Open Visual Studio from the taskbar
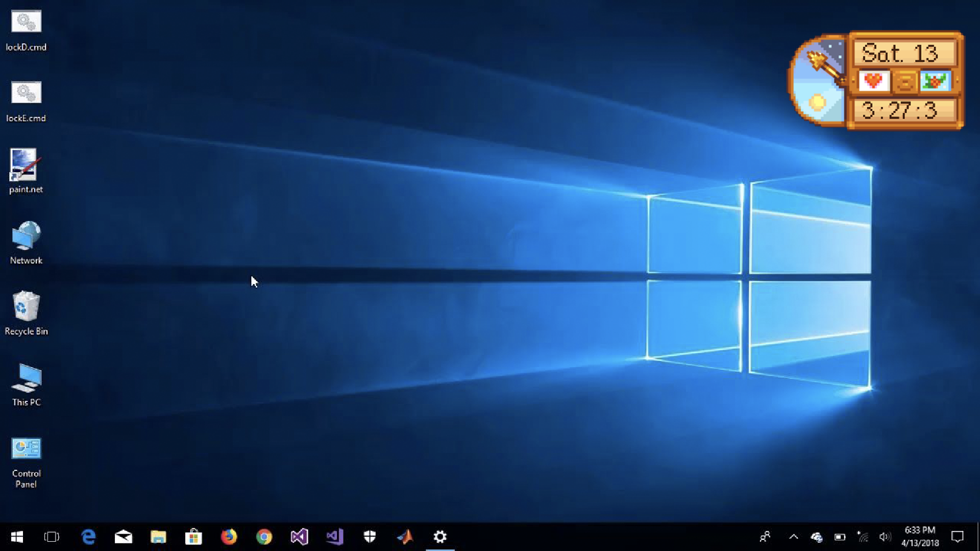The image size is (980, 551). tap(299, 537)
